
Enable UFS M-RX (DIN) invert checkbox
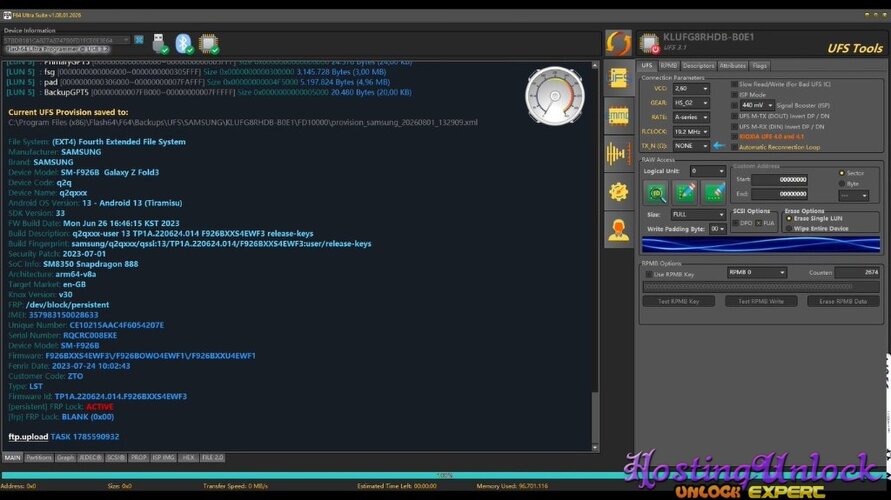[x=734, y=127]
